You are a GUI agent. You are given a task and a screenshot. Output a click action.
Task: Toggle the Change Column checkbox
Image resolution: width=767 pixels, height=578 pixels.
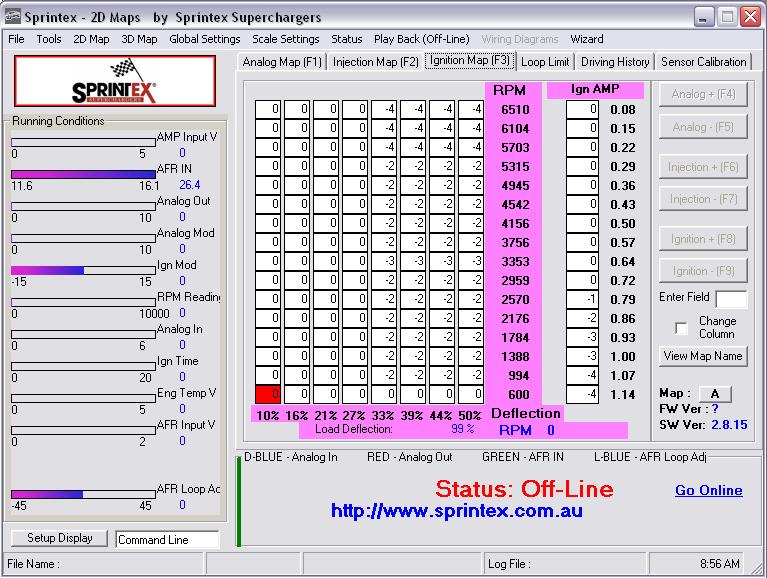coord(681,328)
